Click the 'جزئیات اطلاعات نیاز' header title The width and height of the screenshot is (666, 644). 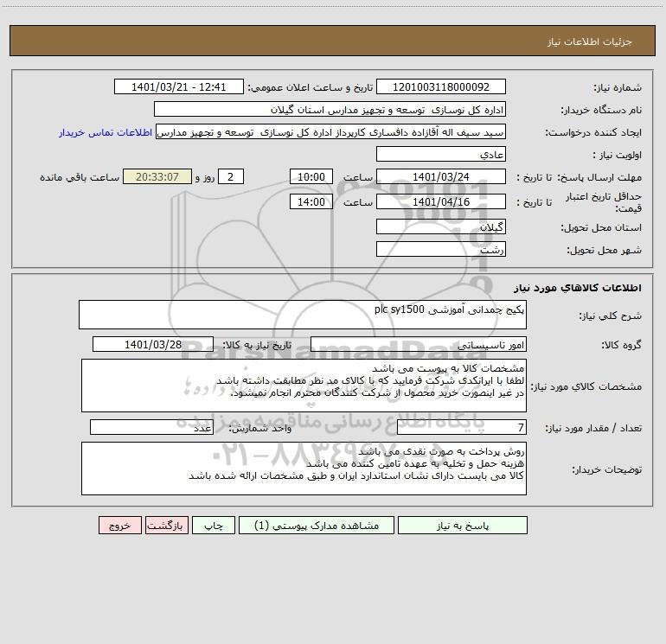click(590, 41)
